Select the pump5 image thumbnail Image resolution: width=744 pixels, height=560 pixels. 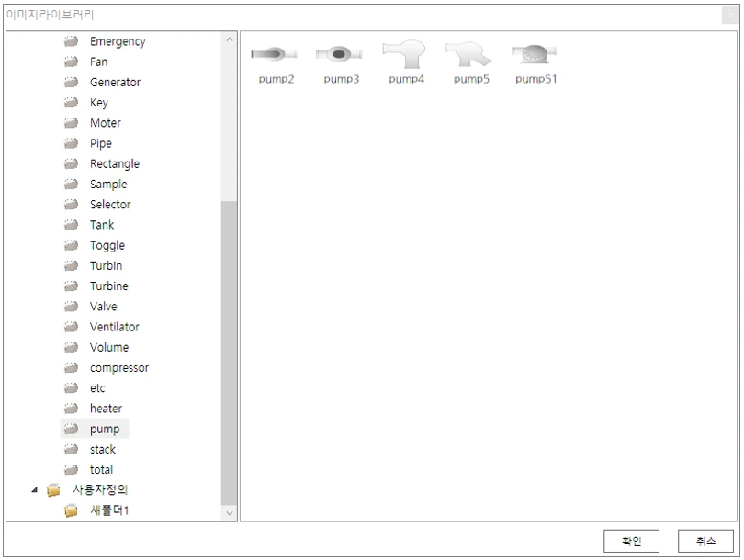coord(468,54)
